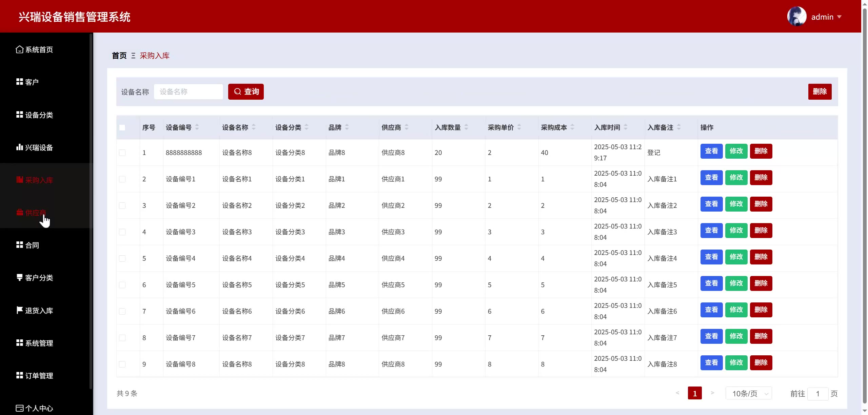Click the vertical page scrollbar
Viewport: 868px width, 415px height.
pos(864,203)
